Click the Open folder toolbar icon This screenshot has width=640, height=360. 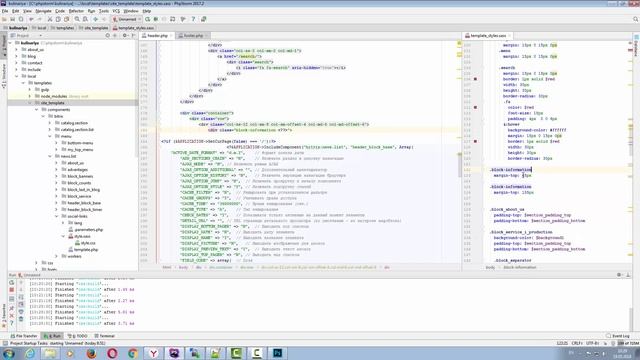[4, 19]
